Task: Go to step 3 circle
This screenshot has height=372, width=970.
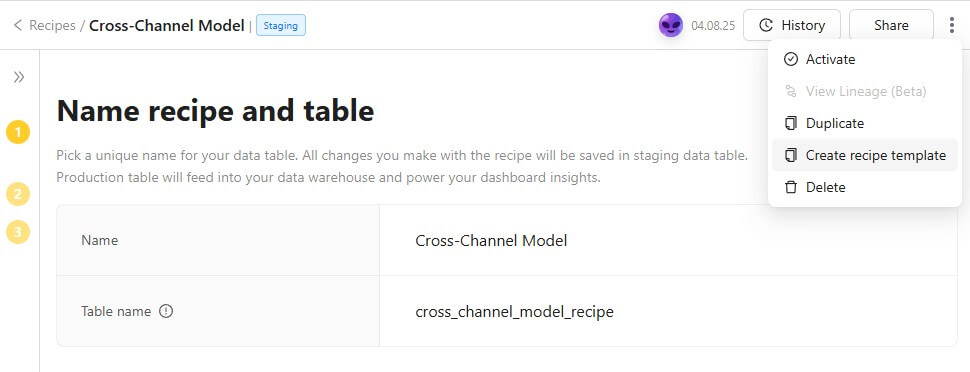Action: pyautogui.click(x=18, y=232)
